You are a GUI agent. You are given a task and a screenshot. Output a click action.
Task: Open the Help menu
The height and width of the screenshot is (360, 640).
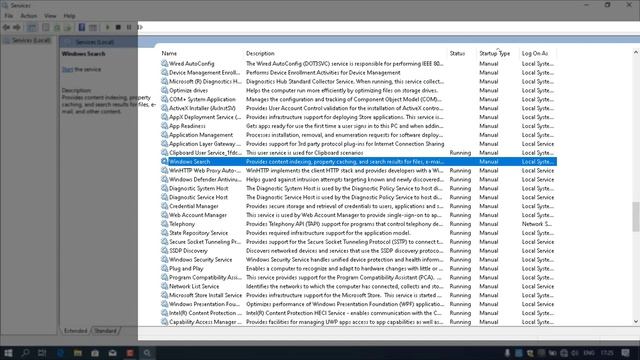pos(69,16)
